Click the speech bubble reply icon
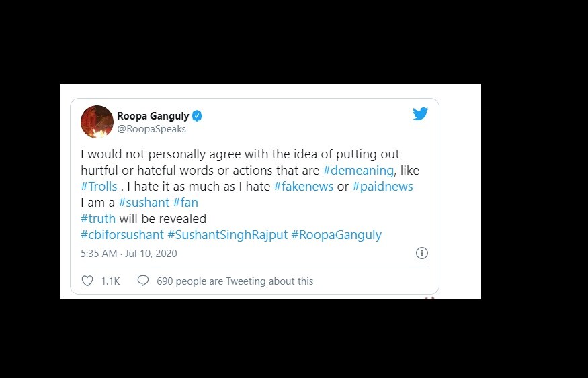 (143, 281)
